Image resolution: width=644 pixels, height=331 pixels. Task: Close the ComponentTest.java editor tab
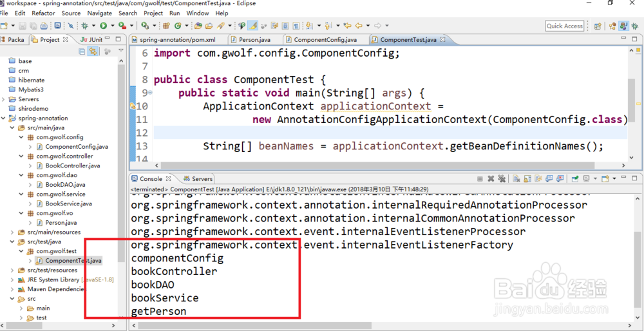pos(443,40)
